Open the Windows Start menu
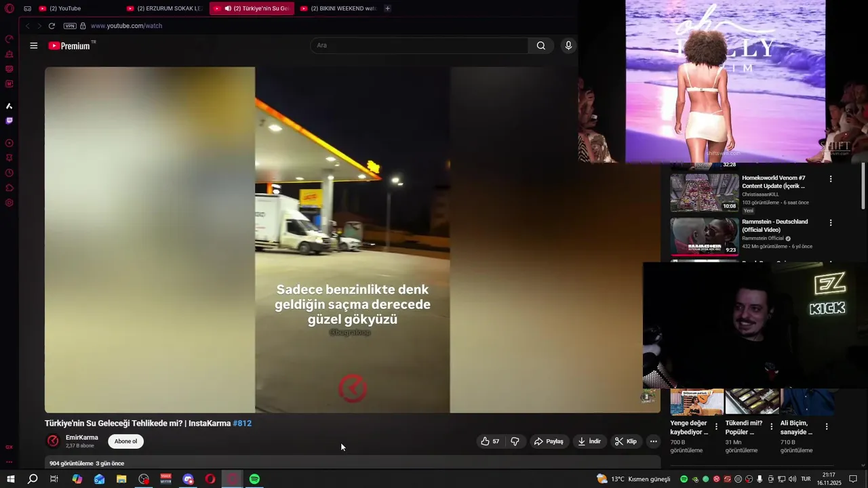Image resolution: width=868 pixels, height=488 pixels. 10,479
